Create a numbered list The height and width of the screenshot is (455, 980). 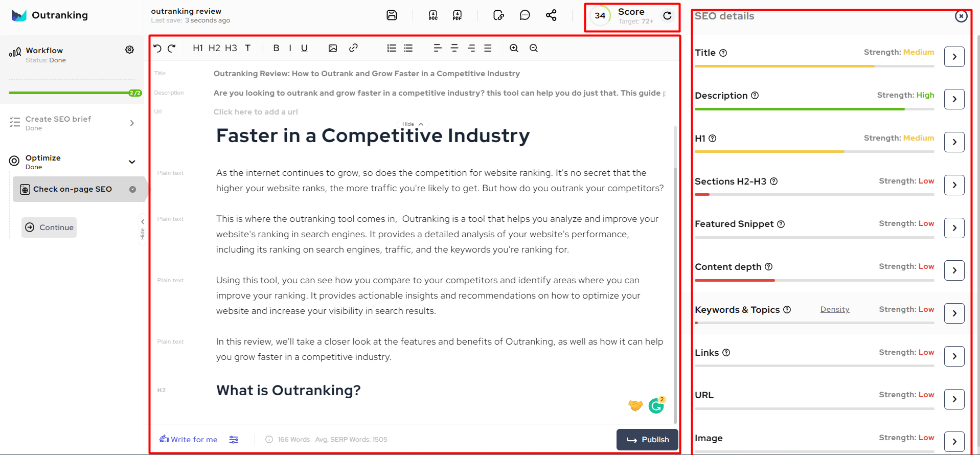[x=392, y=48]
